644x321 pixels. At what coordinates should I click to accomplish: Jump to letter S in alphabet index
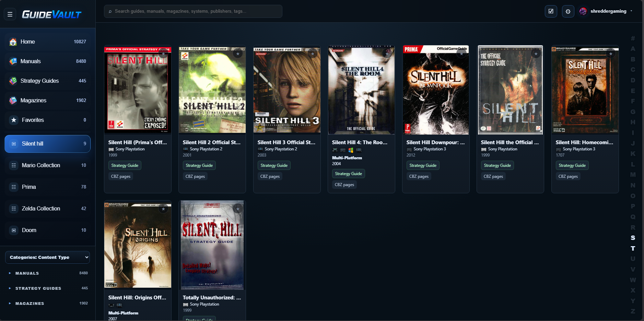point(633,238)
